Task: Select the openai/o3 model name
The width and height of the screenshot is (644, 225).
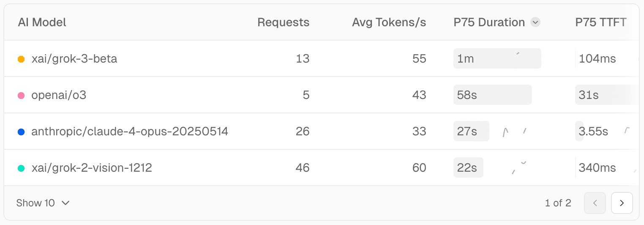Action: coord(59,95)
